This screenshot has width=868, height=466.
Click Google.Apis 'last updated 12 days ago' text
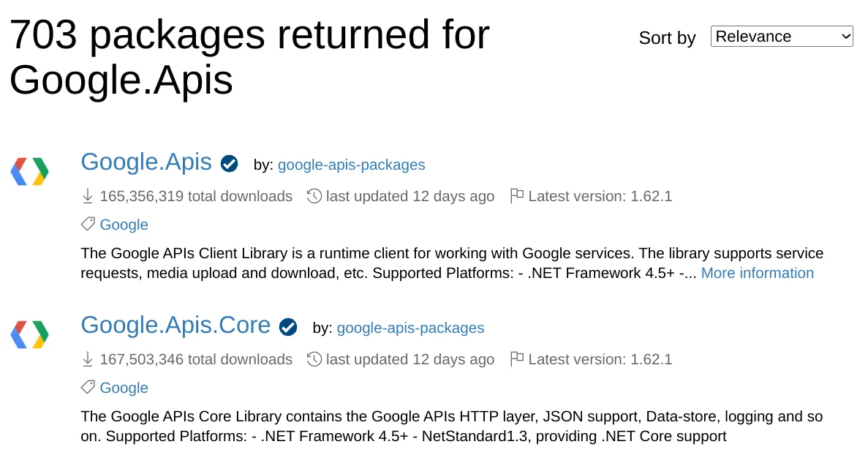point(410,196)
